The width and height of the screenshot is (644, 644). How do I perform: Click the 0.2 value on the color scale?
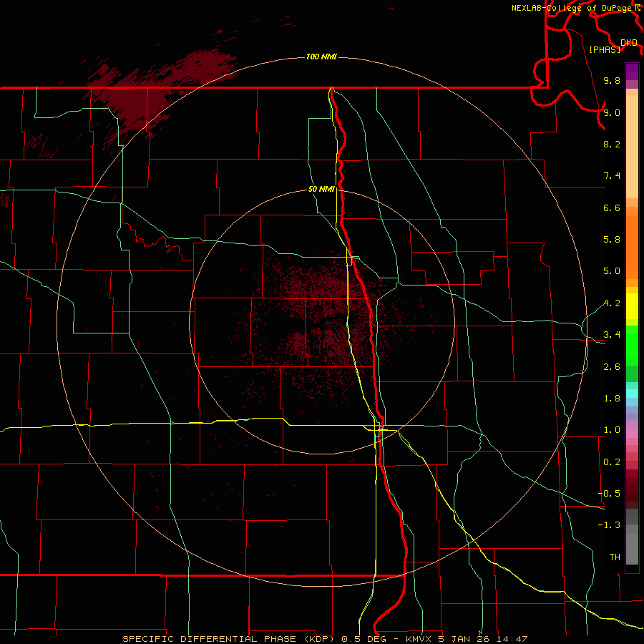point(612,462)
